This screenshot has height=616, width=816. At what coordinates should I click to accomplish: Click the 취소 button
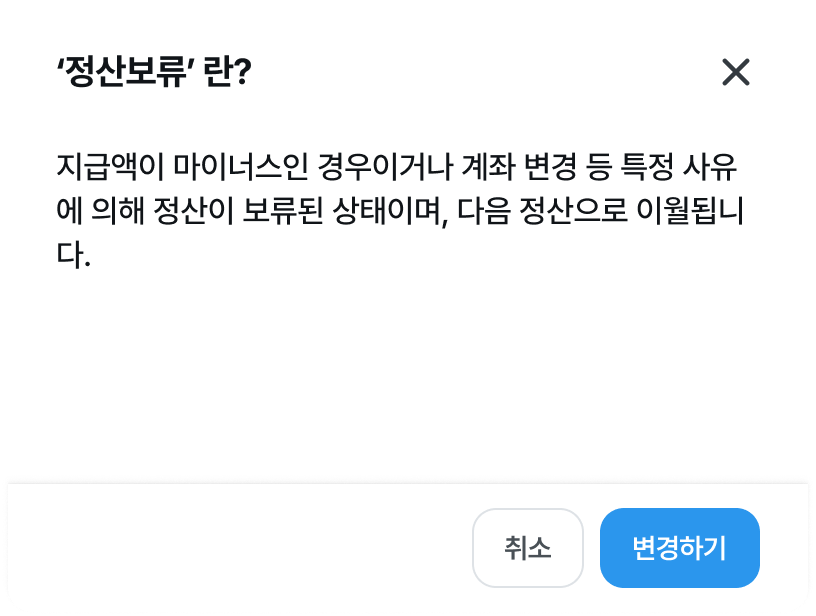click(527, 548)
